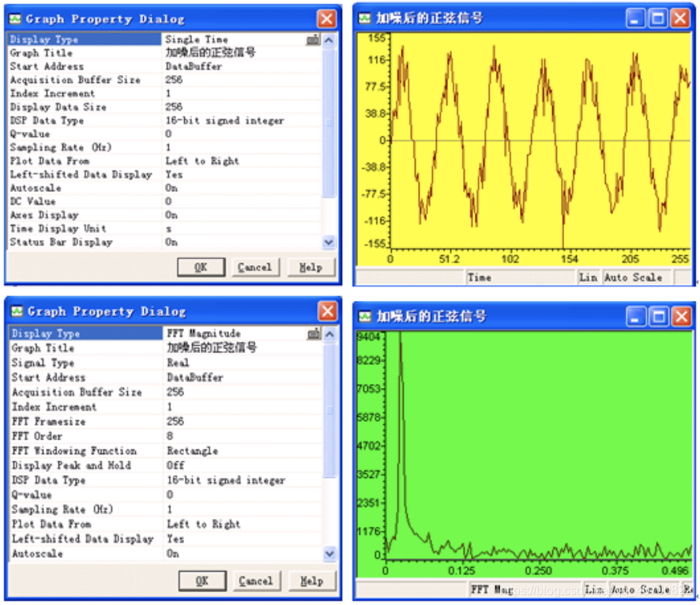Select DSP Data Type row in top dialog
Image resolution: width=700 pixels, height=605 pixels.
165,121
